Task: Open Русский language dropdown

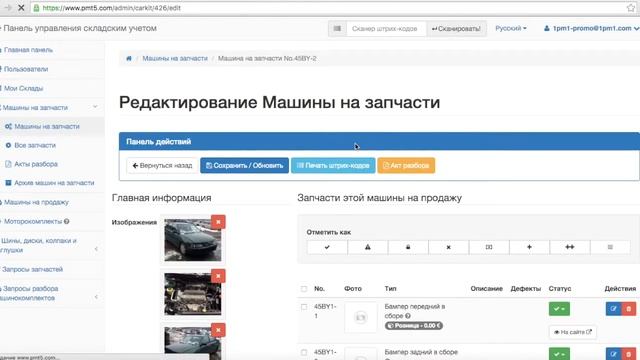Action: point(511,28)
